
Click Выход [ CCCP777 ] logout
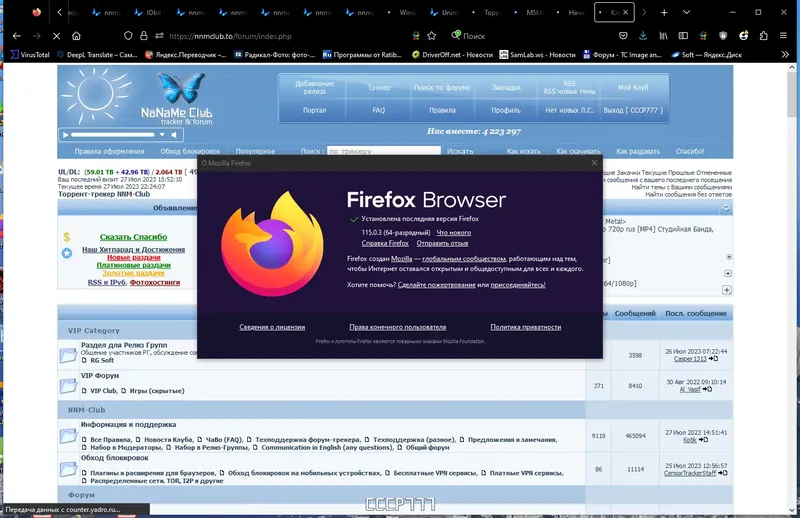pos(633,110)
